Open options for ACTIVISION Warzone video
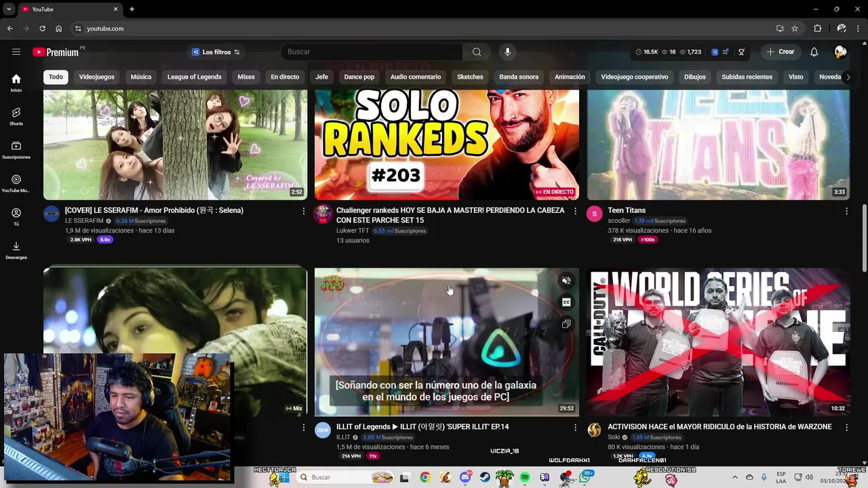This screenshot has width=868, height=488. click(846, 428)
